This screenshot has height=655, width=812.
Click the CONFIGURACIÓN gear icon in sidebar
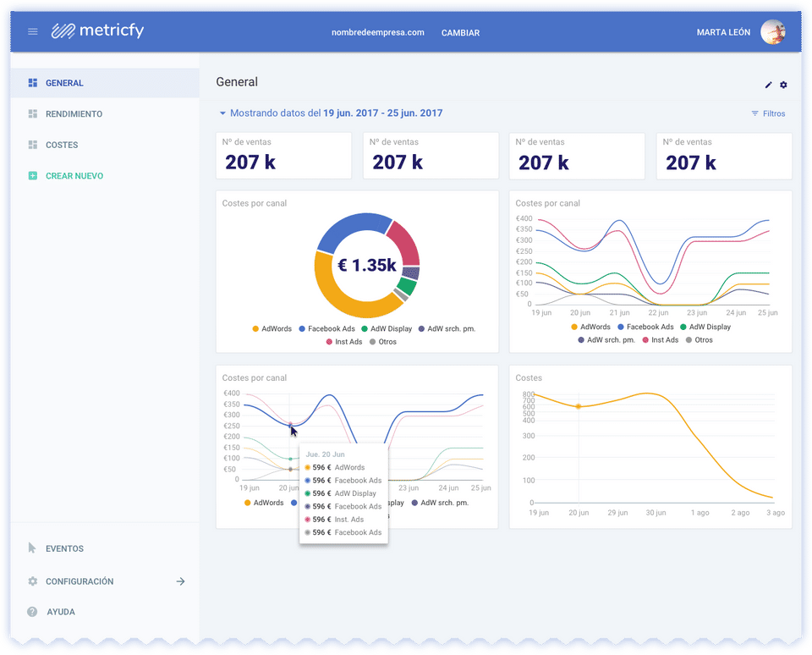33,581
